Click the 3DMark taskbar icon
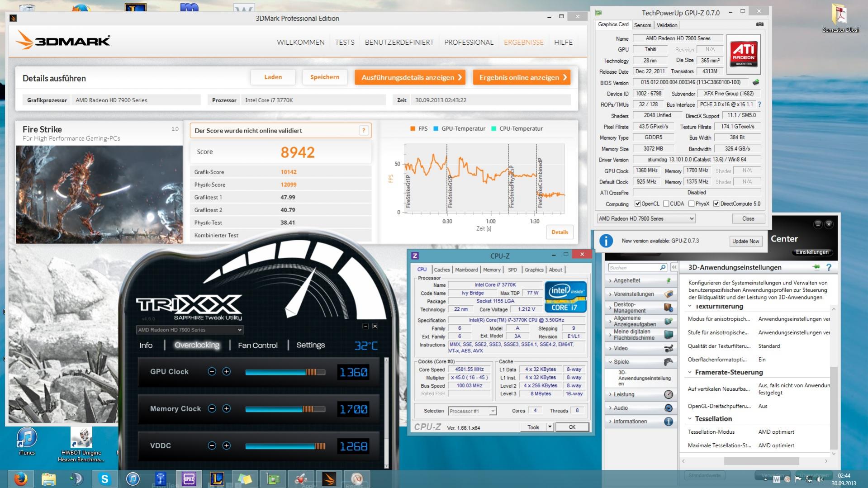The width and height of the screenshot is (868, 488). (x=329, y=479)
